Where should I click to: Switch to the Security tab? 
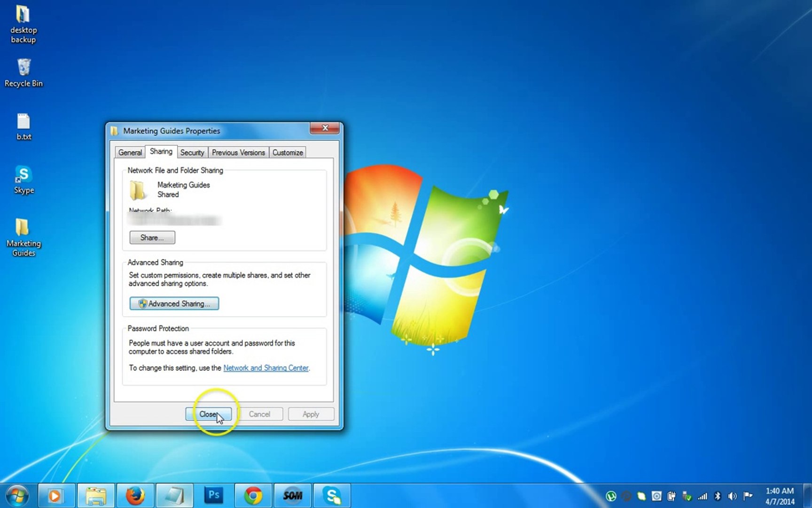(x=192, y=152)
